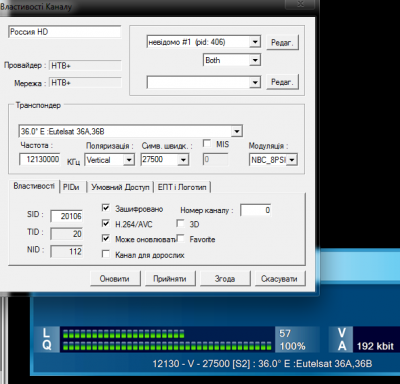This screenshot has height=384, width=400.
Task: Mark channel as Favorite
Action: [180, 238]
